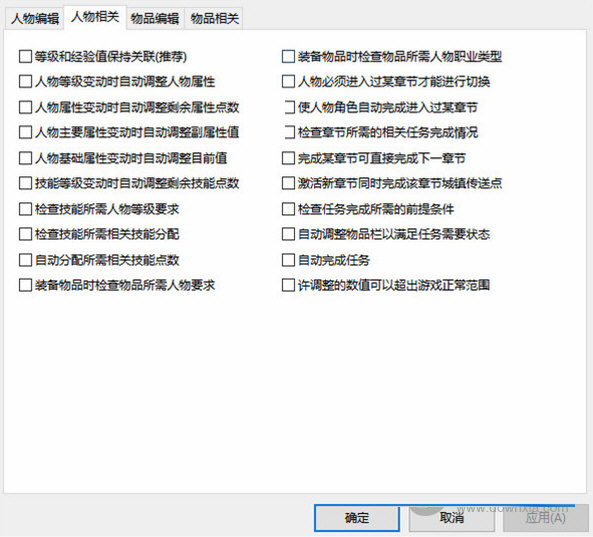
Task: Click the 取消 button
Action: pyautogui.click(x=452, y=518)
